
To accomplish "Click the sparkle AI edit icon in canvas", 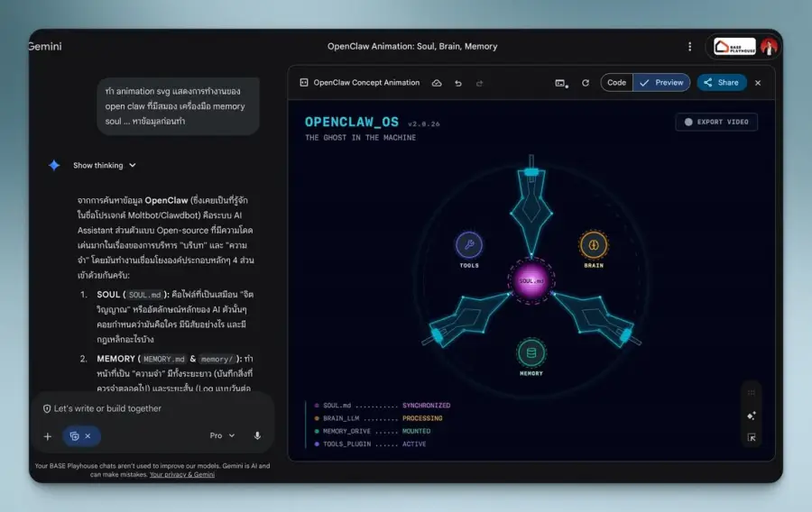I will pyautogui.click(x=752, y=416).
